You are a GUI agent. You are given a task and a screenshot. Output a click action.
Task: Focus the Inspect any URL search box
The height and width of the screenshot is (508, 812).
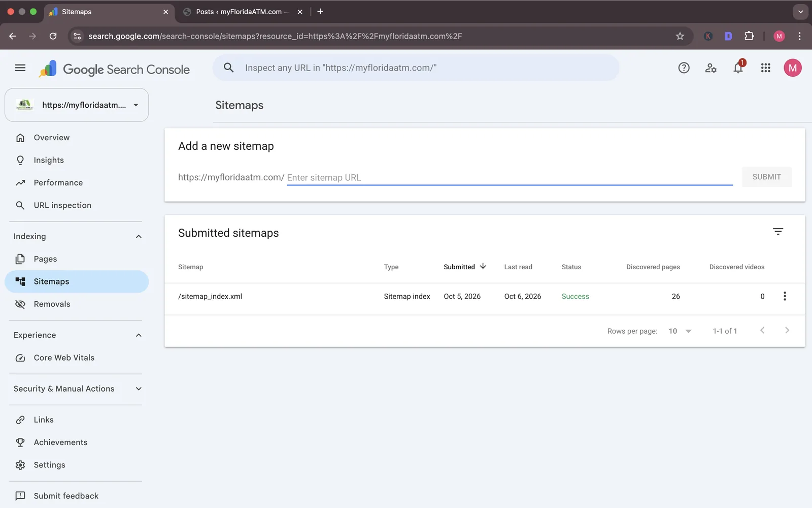pyautogui.click(x=416, y=68)
